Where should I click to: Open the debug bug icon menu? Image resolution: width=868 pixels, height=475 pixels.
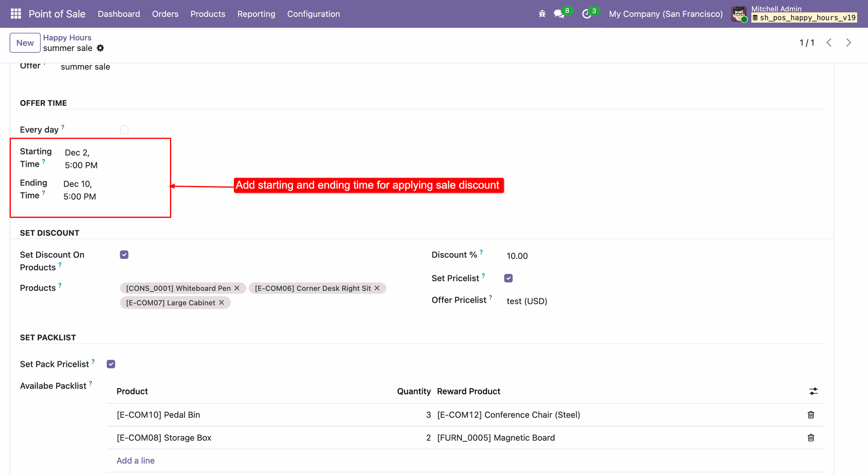click(x=542, y=14)
